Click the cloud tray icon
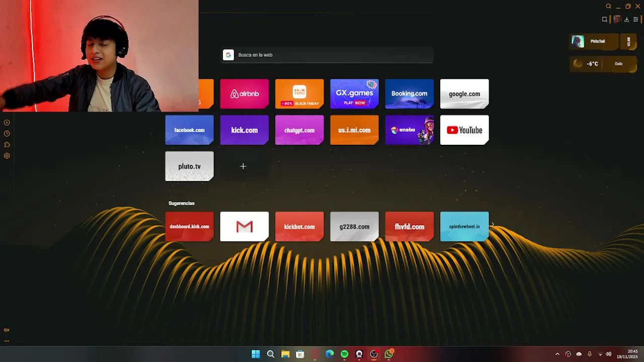644x362 pixels. point(579,354)
